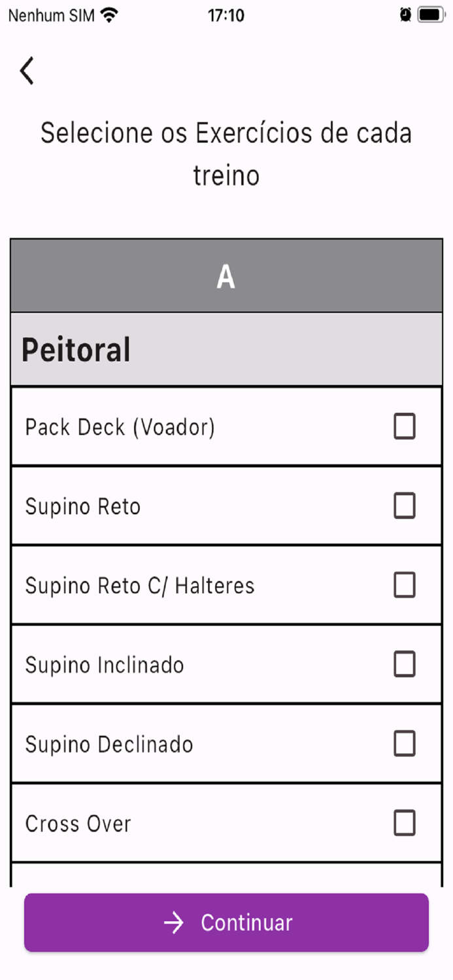This screenshot has height=980, width=453.
Task: Click the battery indicator icon
Action: (428, 14)
